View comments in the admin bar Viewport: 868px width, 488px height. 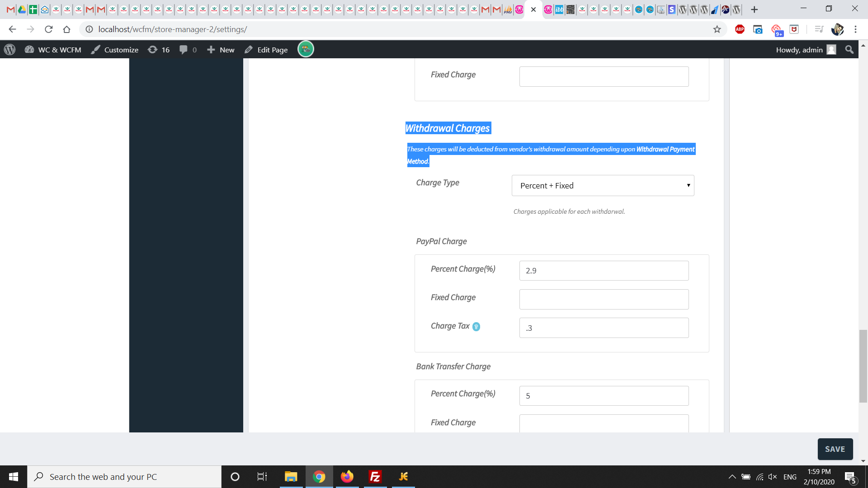[x=188, y=50]
